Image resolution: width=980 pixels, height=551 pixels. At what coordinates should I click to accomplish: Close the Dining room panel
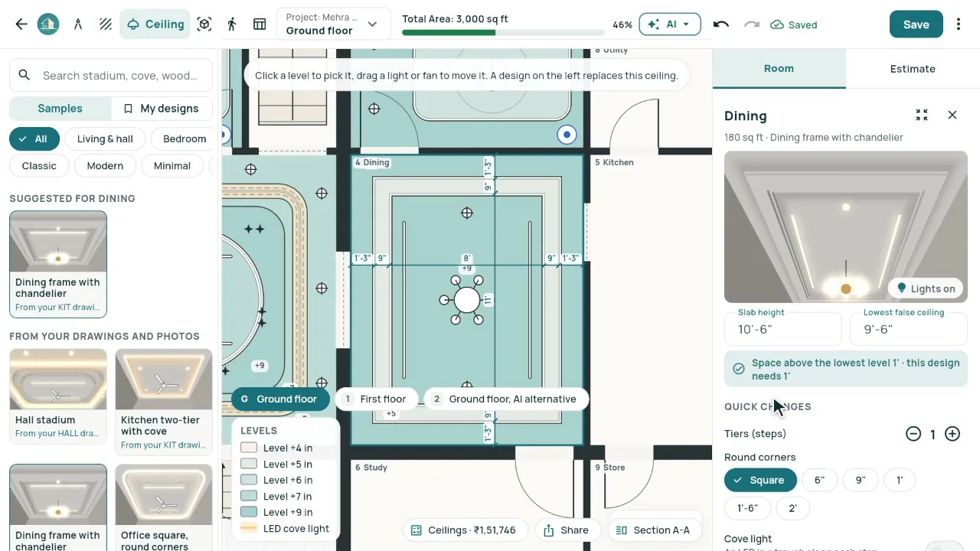coord(952,115)
